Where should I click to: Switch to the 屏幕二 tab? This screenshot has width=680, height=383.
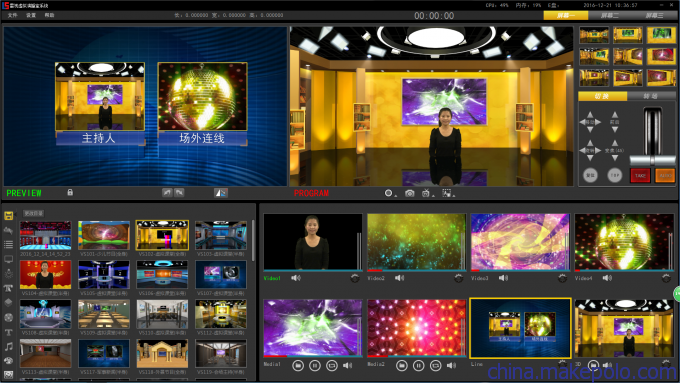pyautogui.click(x=609, y=15)
